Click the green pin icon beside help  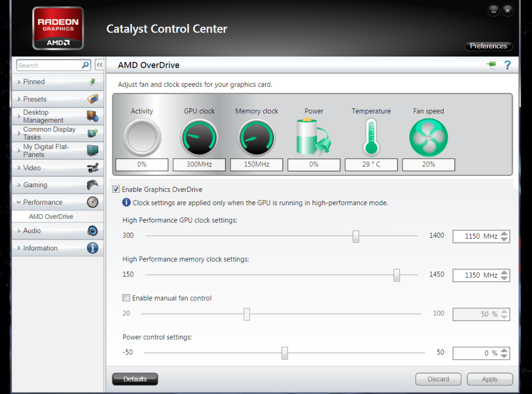click(x=491, y=64)
